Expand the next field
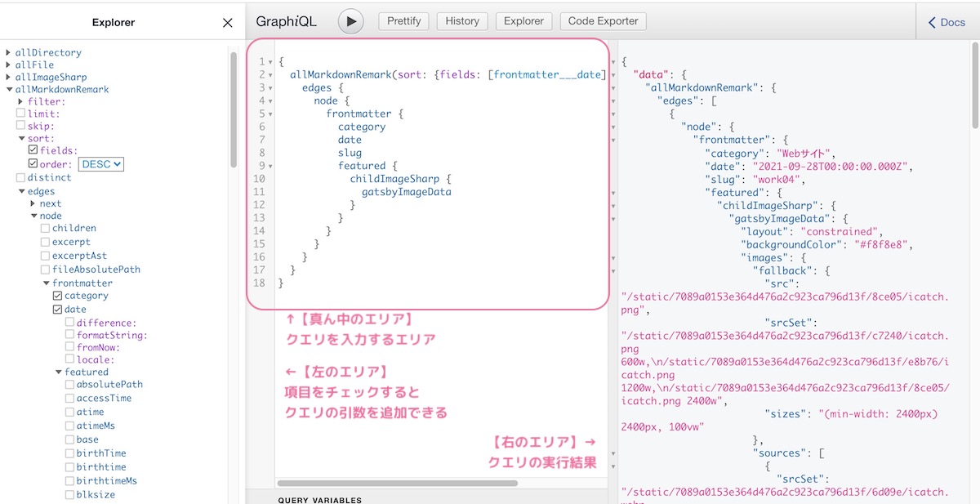Image resolution: width=980 pixels, height=504 pixels. pyautogui.click(x=33, y=203)
